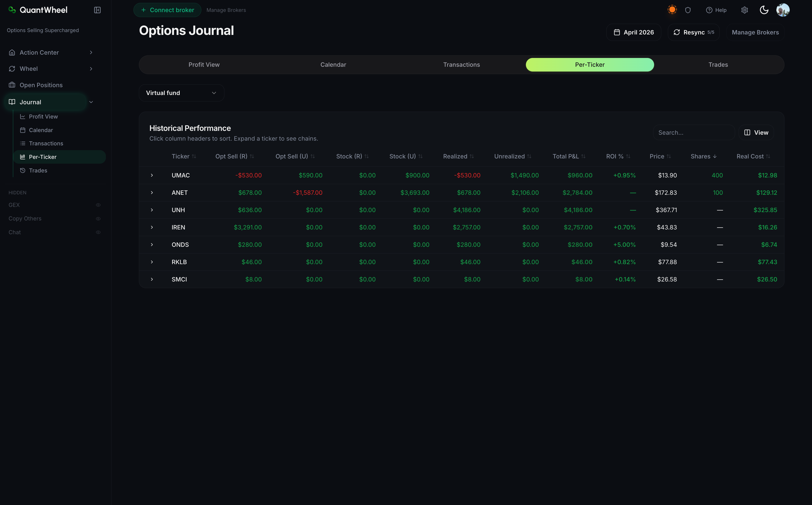Expand the UMAC ticker row
The image size is (812, 505).
[x=152, y=175]
